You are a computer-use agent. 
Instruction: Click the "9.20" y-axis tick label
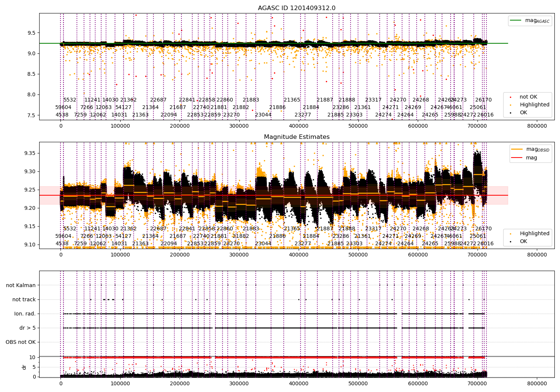coord(30,208)
